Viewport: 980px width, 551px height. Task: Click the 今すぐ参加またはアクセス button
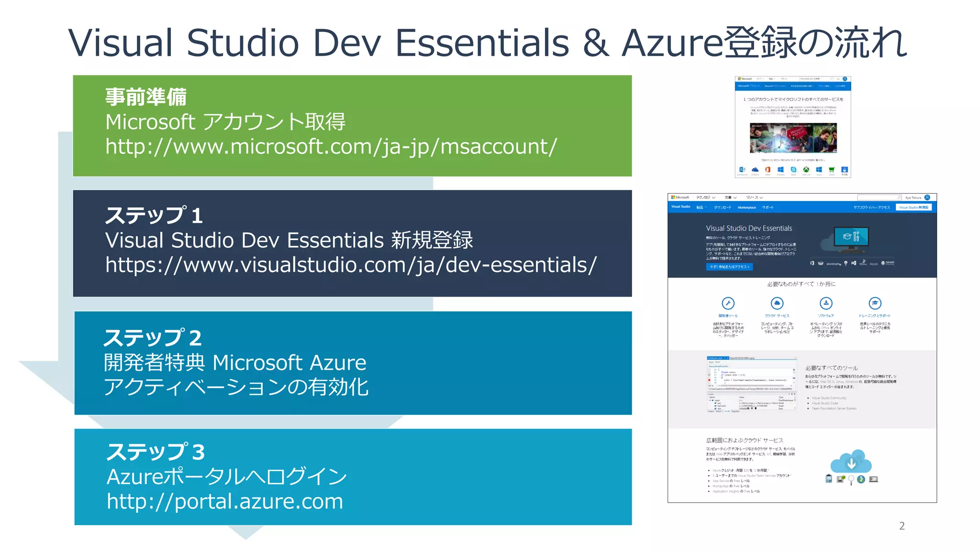(729, 267)
